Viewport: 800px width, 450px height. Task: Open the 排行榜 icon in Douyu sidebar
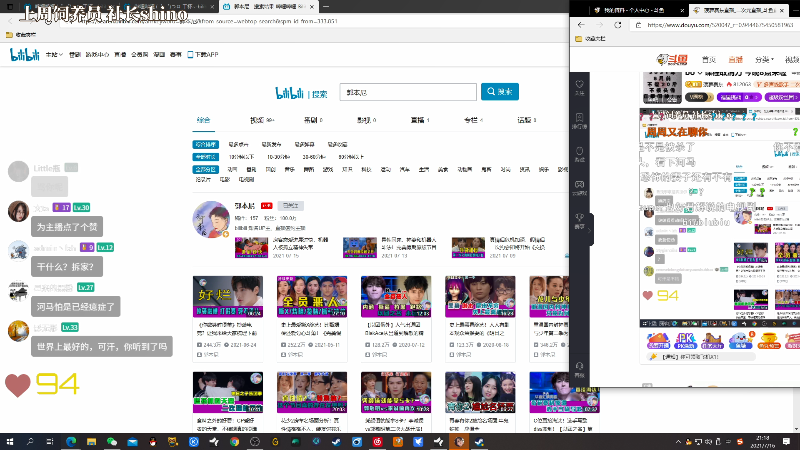click(x=579, y=120)
